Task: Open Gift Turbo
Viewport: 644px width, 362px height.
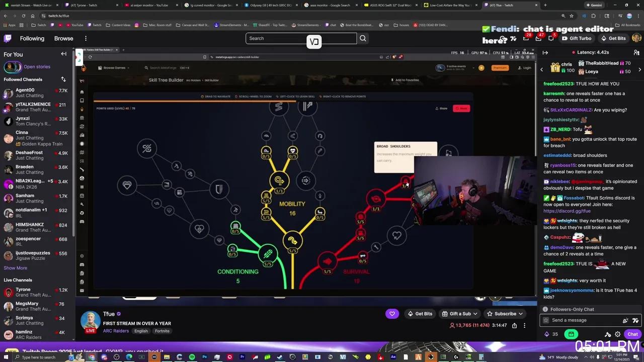Action: click(577, 38)
